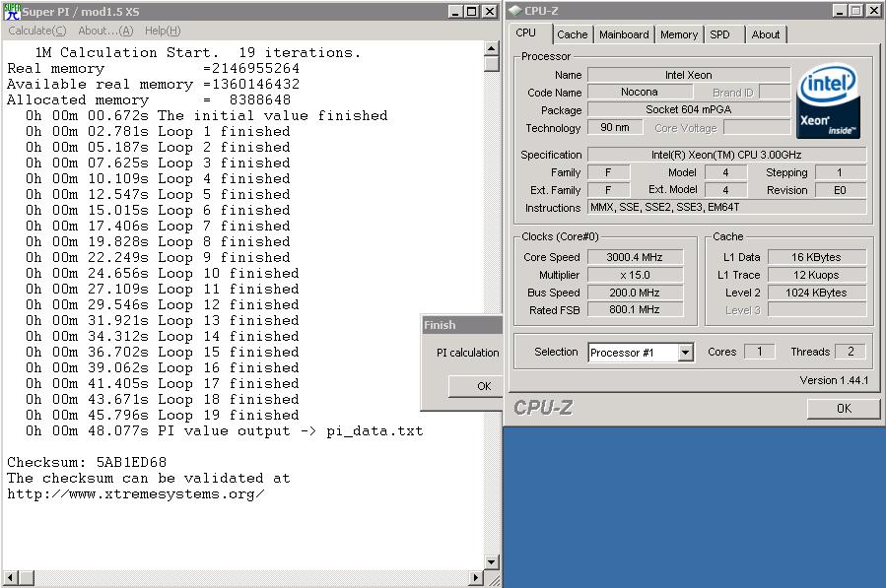The height and width of the screenshot is (588, 886).
Task: Click the vertical scrollbar thumb in Super PI
Action: [491, 63]
